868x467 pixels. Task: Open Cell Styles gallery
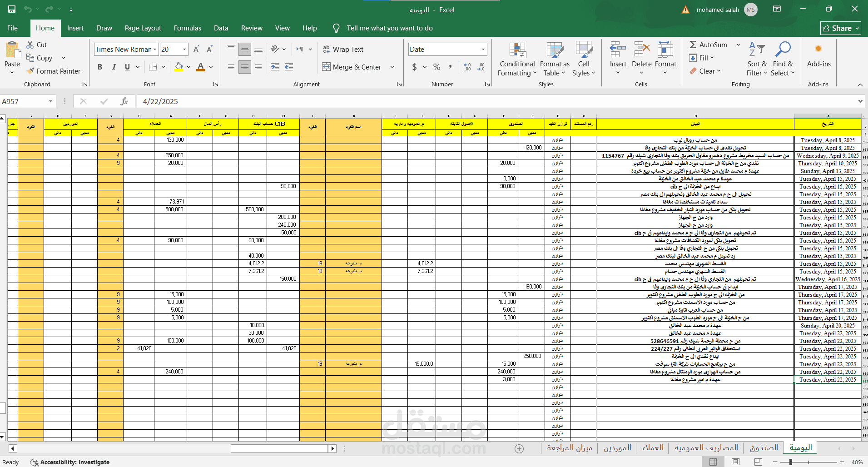coord(584,59)
